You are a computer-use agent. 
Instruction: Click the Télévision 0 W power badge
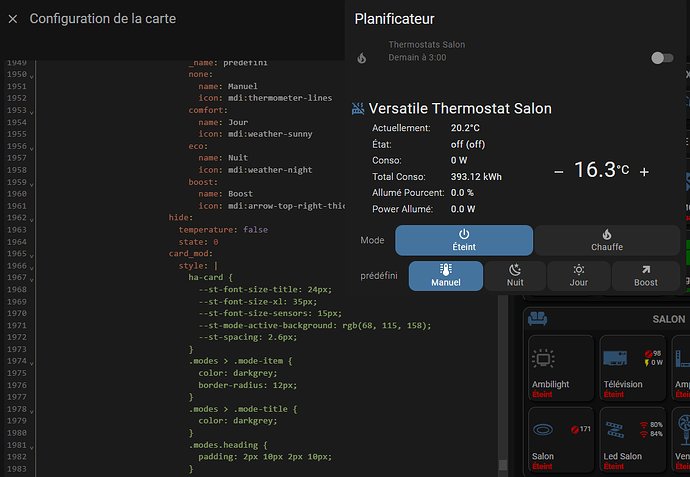(x=654, y=363)
